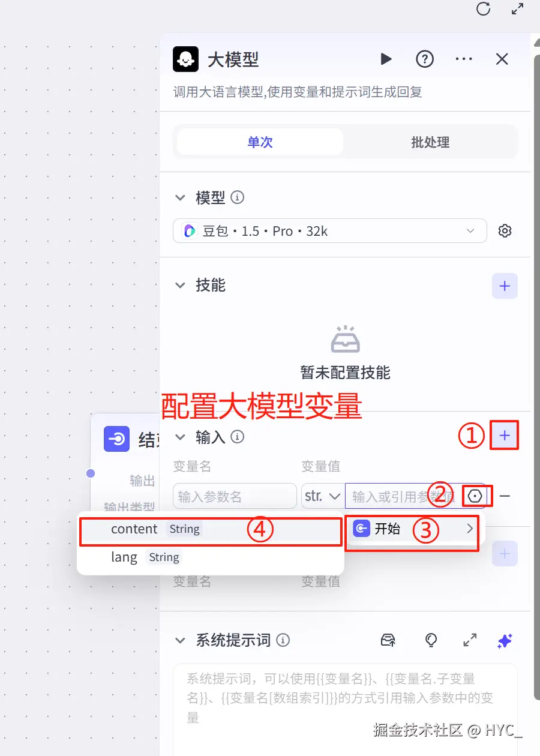
Task: Open AI prompt optimize sparkle icon
Action: click(x=505, y=641)
